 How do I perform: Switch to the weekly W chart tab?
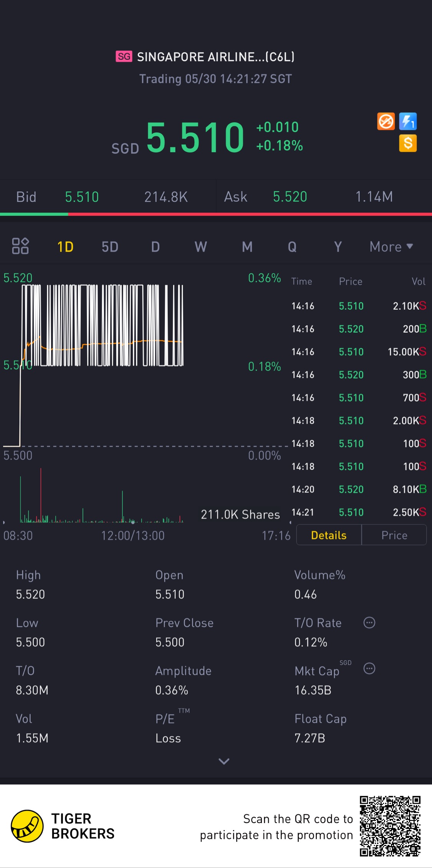[201, 247]
